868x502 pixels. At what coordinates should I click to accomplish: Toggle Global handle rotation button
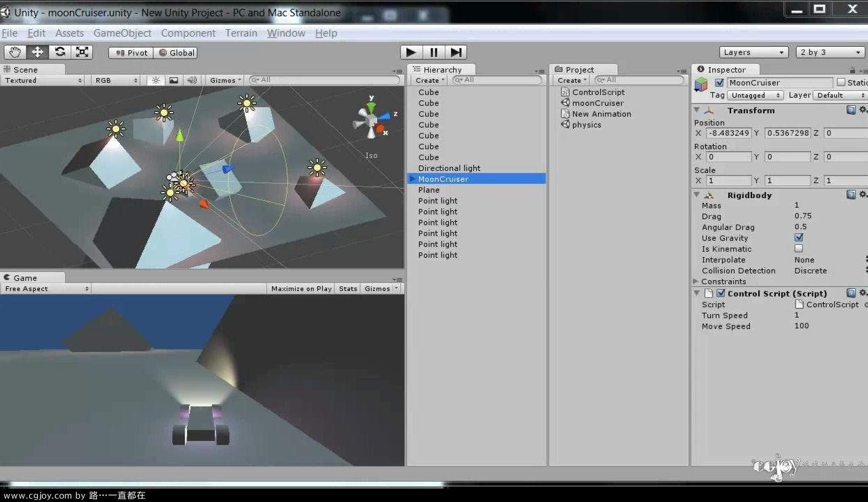[x=176, y=52]
